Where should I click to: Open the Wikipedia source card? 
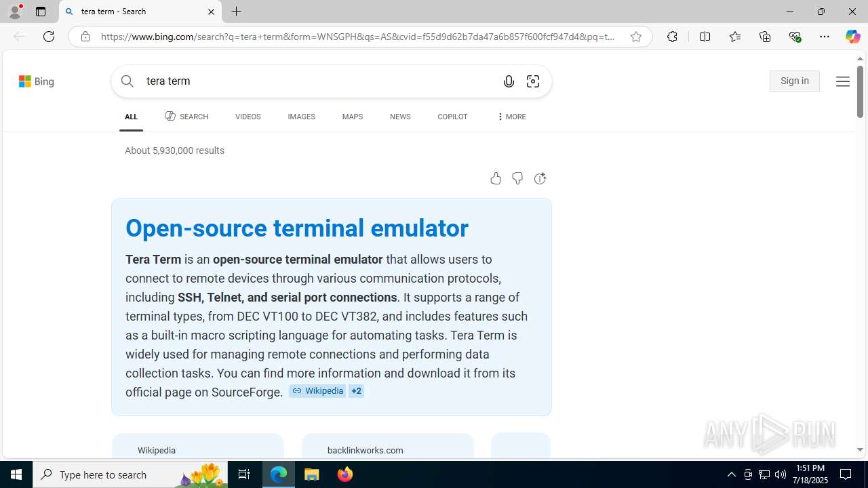[x=198, y=447]
